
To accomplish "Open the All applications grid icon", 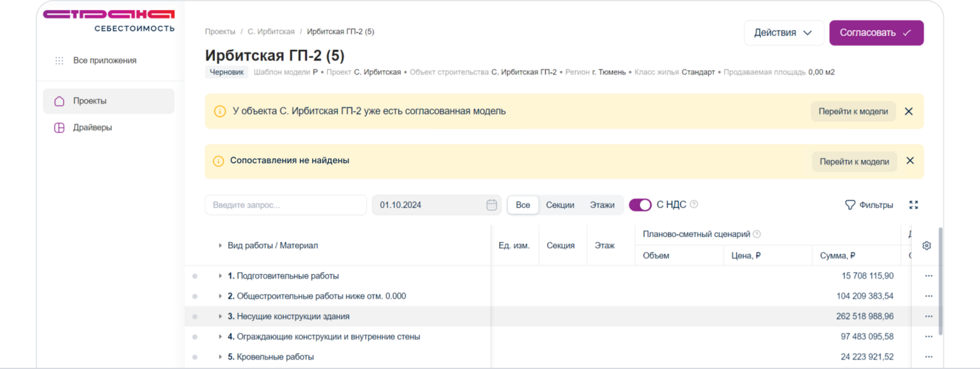I will pyautogui.click(x=59, y=61).
